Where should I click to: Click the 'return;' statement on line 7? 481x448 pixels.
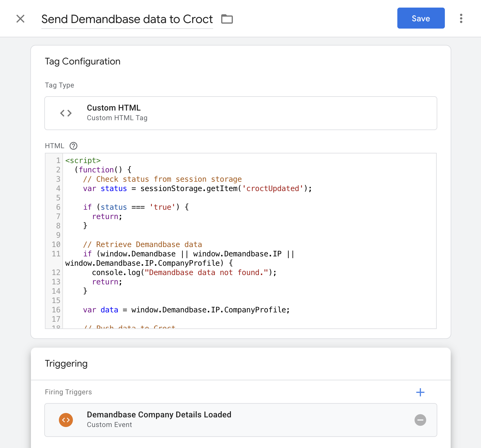(107, 216)
